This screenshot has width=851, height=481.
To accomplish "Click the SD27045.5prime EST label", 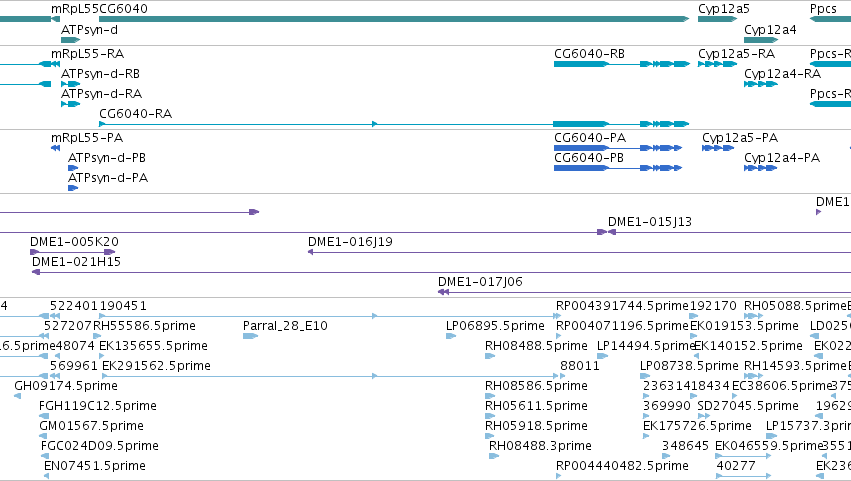I will click(748, 407).
